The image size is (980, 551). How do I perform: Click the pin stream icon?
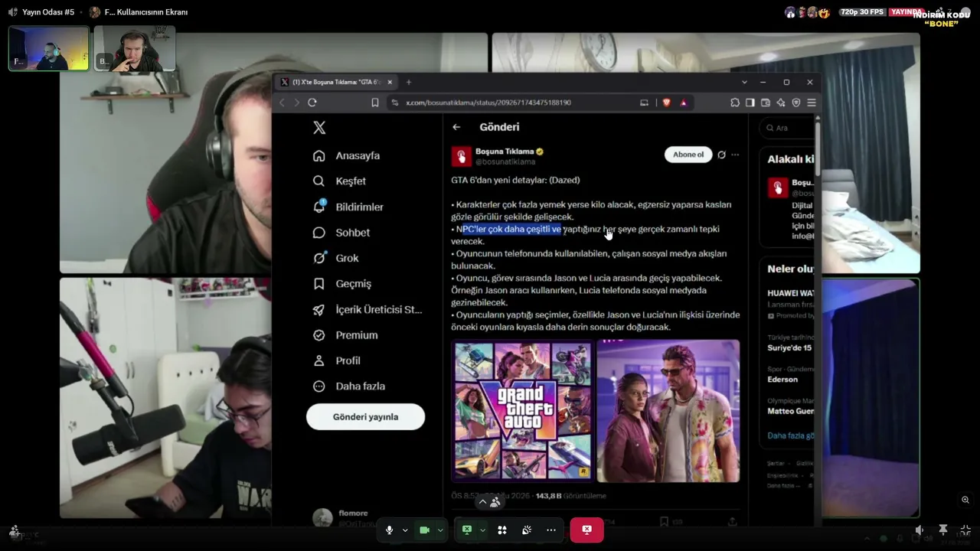click(x=943, y=530)
